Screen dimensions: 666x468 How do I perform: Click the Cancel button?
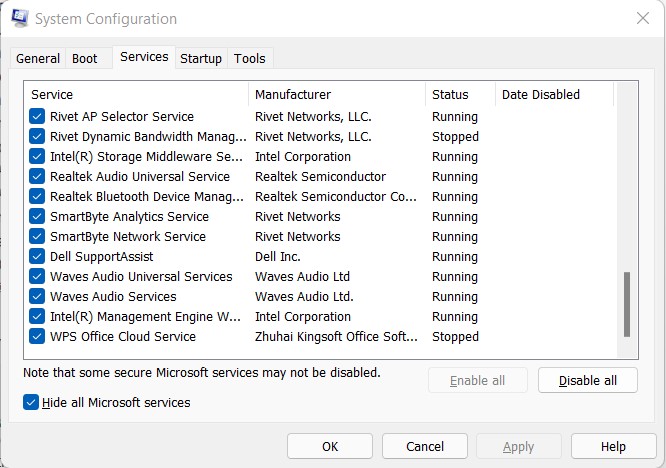tap(425, 446)
